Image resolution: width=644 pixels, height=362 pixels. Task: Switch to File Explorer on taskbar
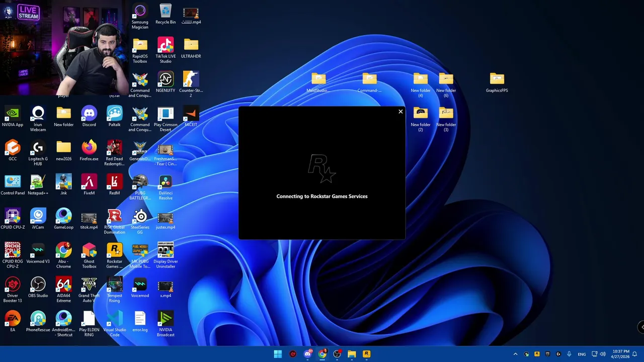[x=352, y=354]
